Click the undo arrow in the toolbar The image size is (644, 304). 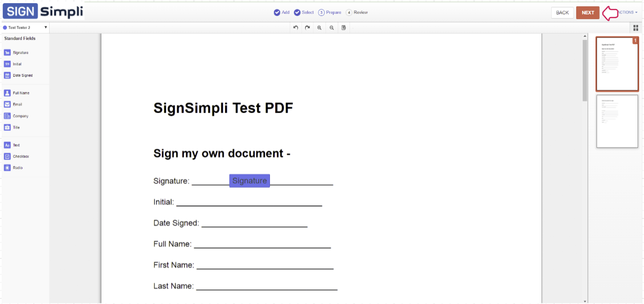click(x=296, y=28)
